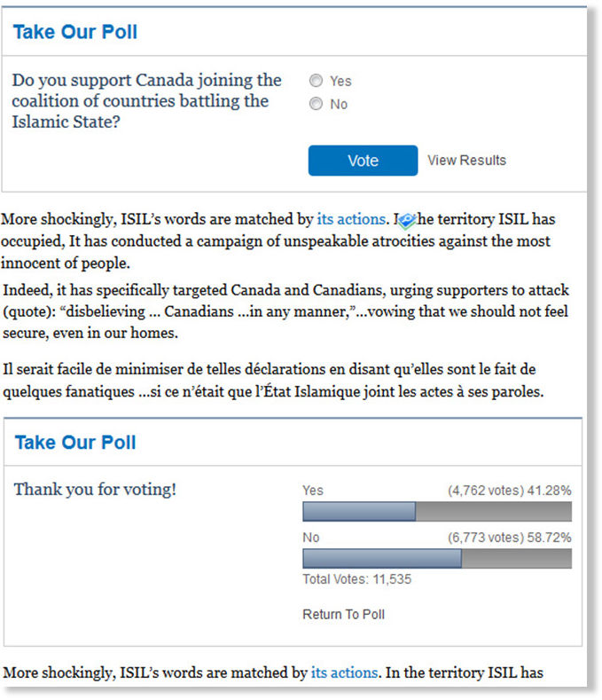Click the blue diamond icon overlapping the text

[406, 221]
